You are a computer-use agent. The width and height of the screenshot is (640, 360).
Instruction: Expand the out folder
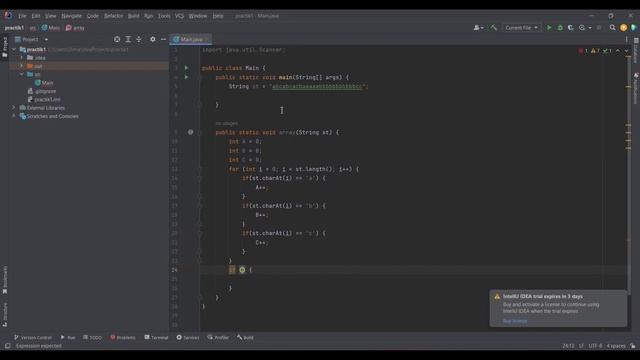22,66
